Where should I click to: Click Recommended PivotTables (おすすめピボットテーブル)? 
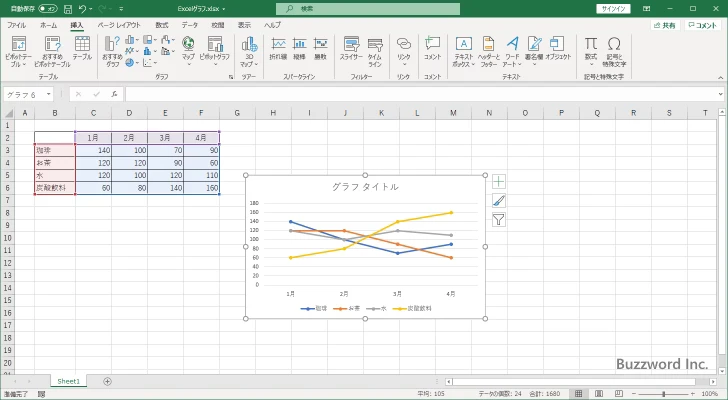coord(52,51)
